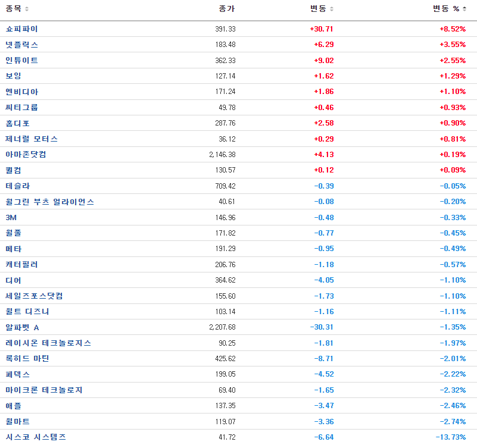Open 월마트 stock link
The width and height of the screenshot is (477, 448).
[18, 422]
